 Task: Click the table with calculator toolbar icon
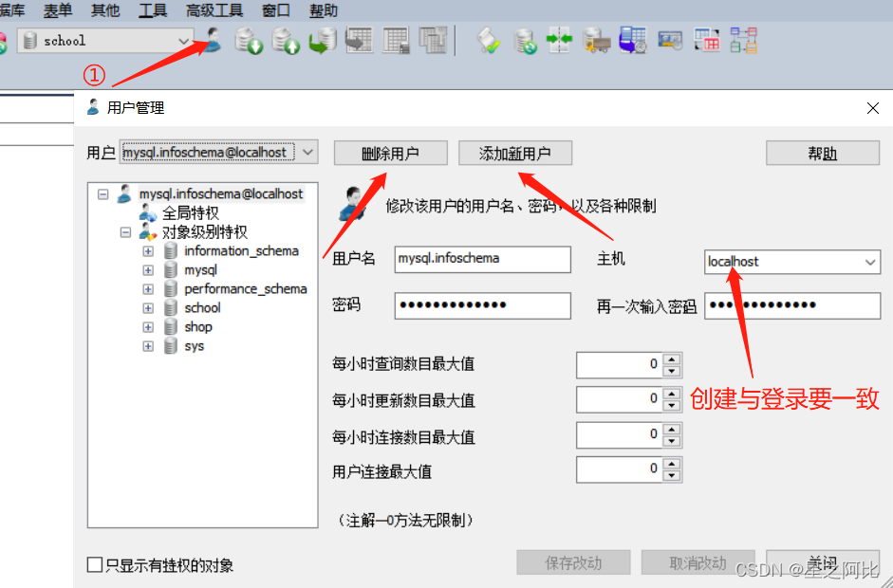pyautogui.click(x=396, y=41)
